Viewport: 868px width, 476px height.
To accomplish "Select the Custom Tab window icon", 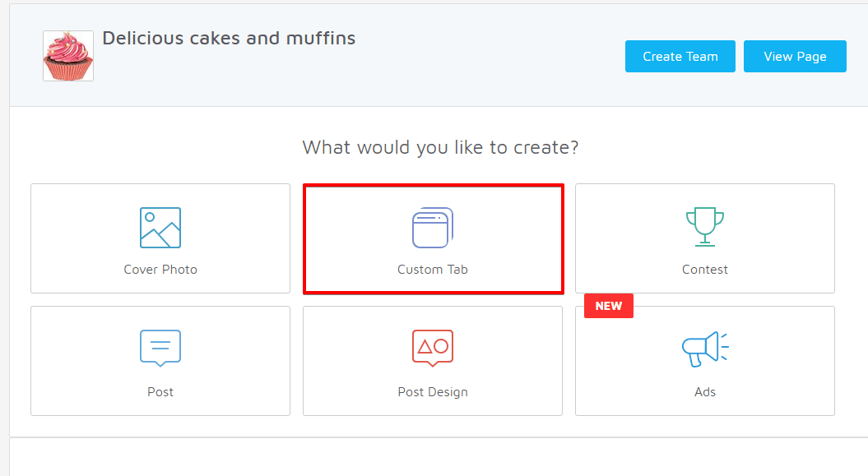I will pyautogui.click(x=433, y=228).
